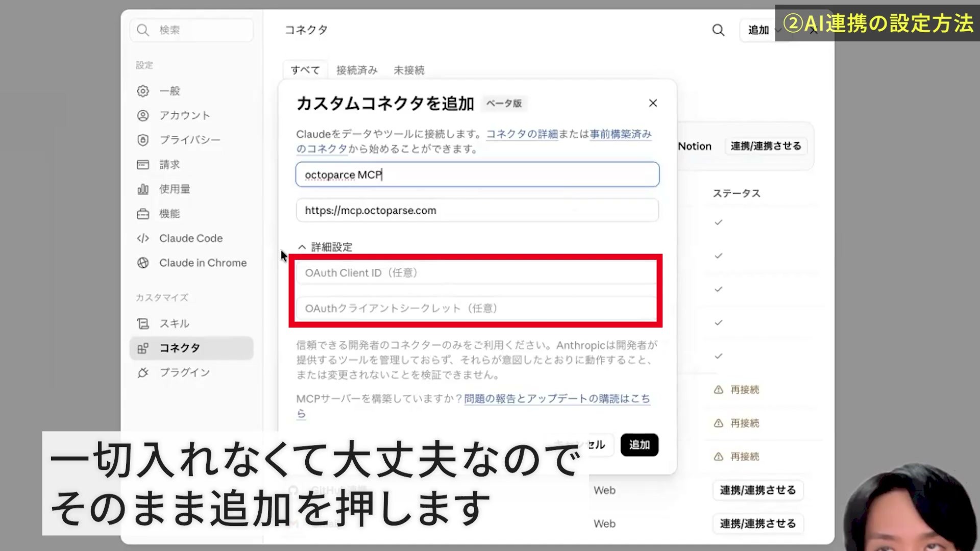Click the shield icon beside プライバシー
Viewport: 980px width, 551px height.
pyautogui.click(x=143, y=140)
